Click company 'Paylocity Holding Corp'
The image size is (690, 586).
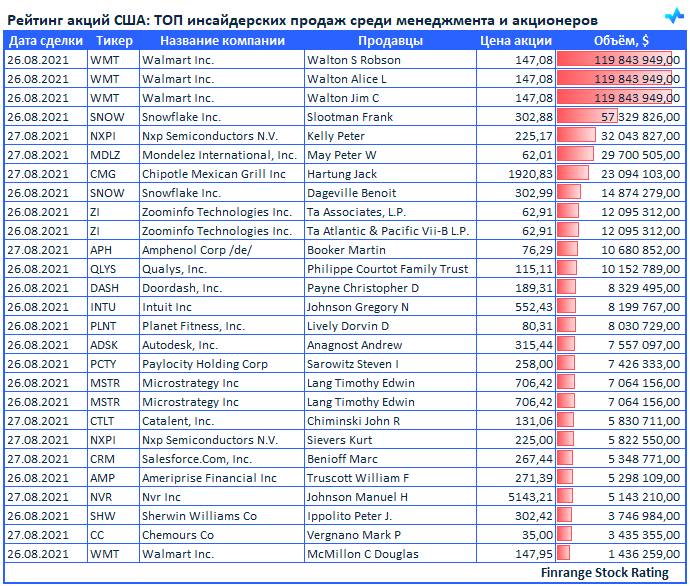tap(205, 364)
